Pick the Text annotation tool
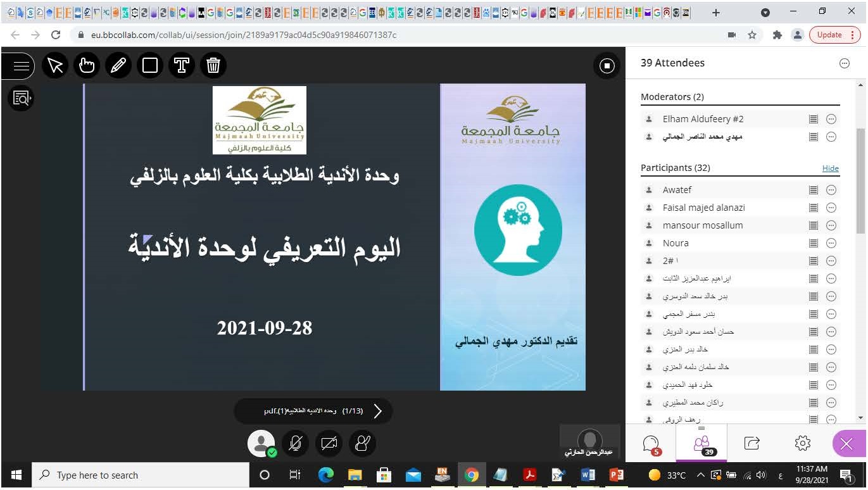 (x=182, y=65)
